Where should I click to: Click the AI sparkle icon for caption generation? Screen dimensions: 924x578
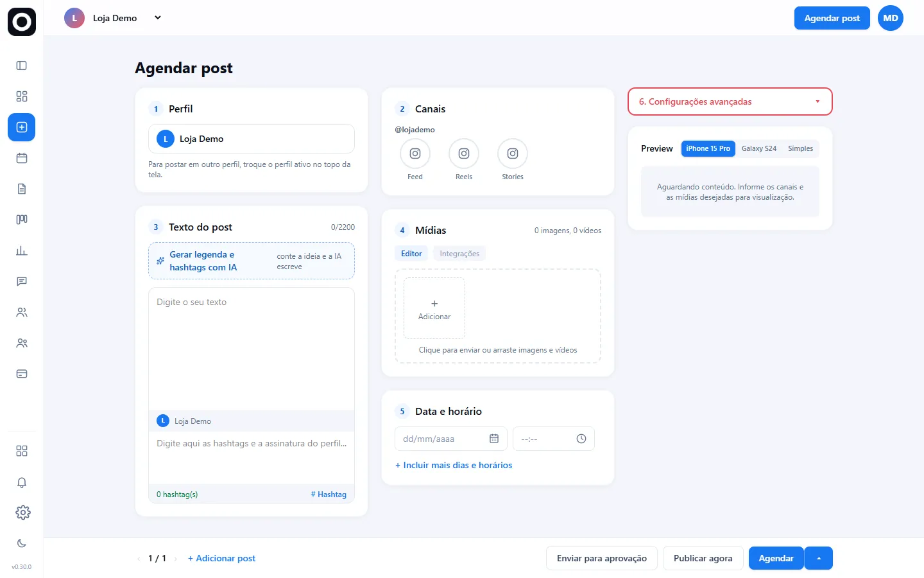160,261
